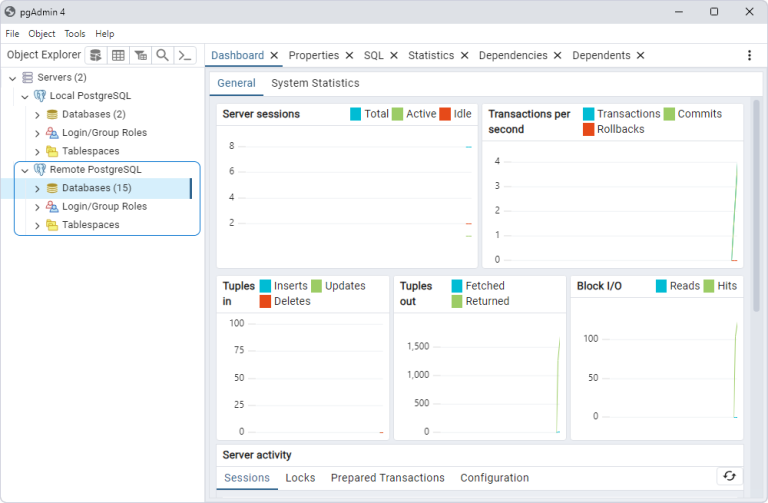
Task: Open the Query Tool icon in Object Explorer
Action: tap(96, 55)
